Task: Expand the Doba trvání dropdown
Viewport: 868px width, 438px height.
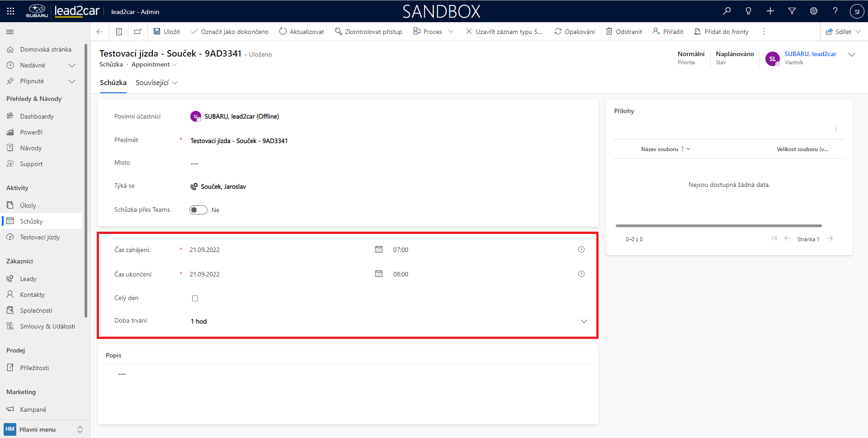Action: point(584,321)
